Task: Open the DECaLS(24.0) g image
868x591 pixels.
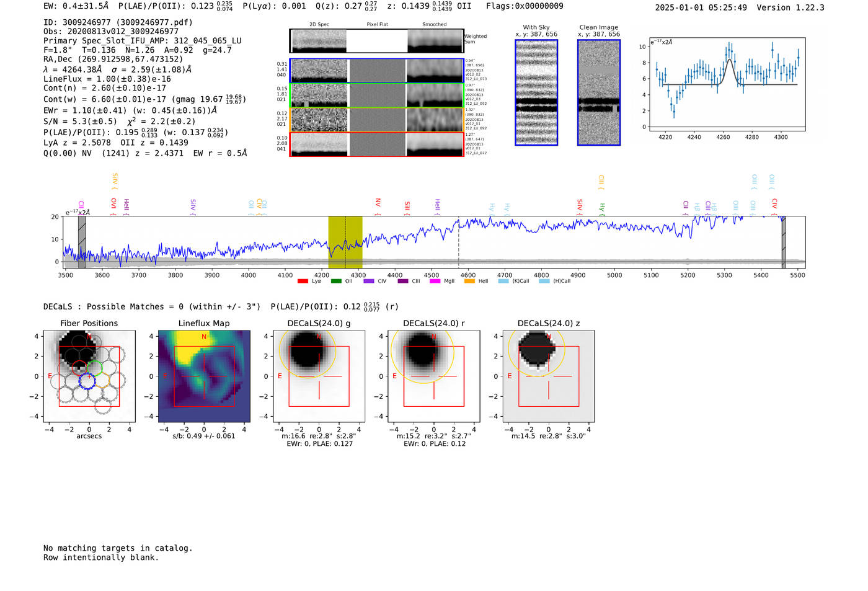Action: [x=319, y=376]
